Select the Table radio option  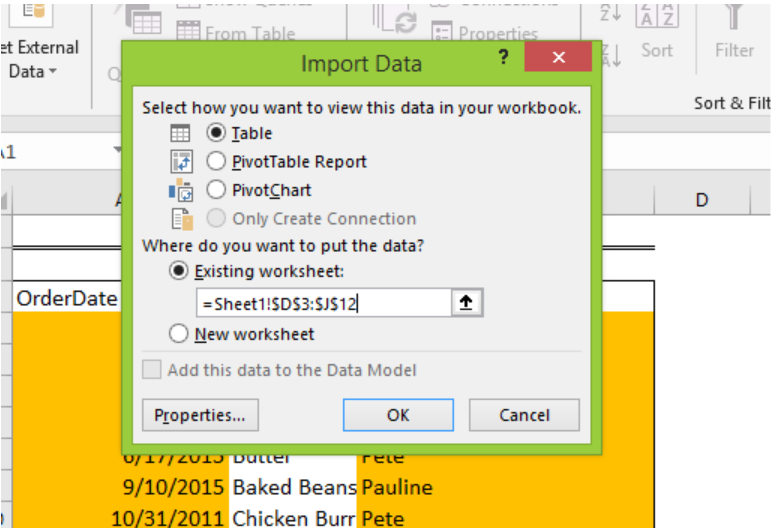click(x=216, y=132)
